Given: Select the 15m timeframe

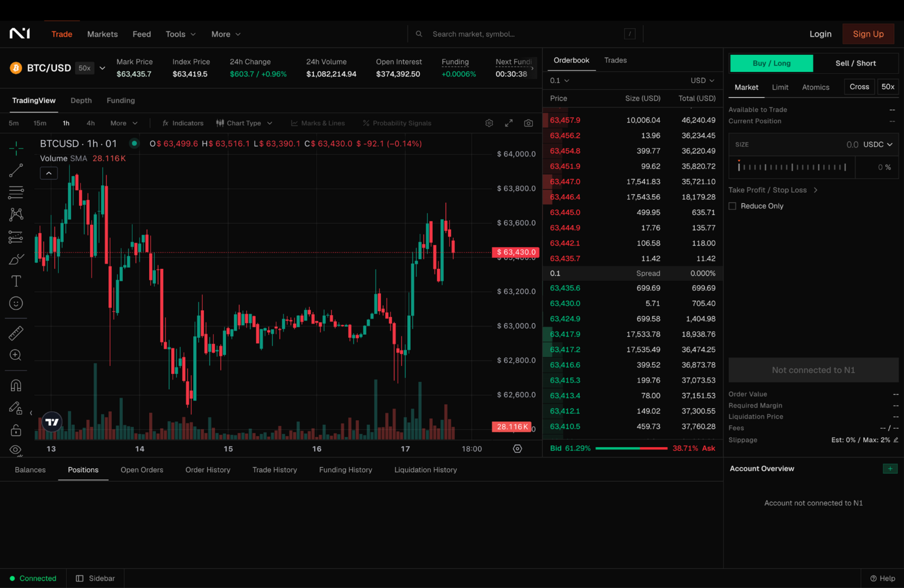Looking at the screenshot, I should click(x=40, y=123).
